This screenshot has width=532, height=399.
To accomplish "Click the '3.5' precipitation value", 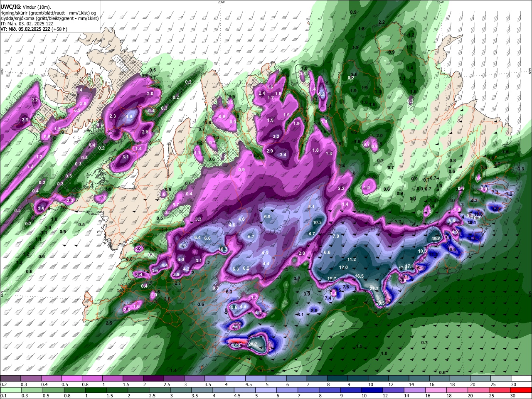I will click(41, 209).
